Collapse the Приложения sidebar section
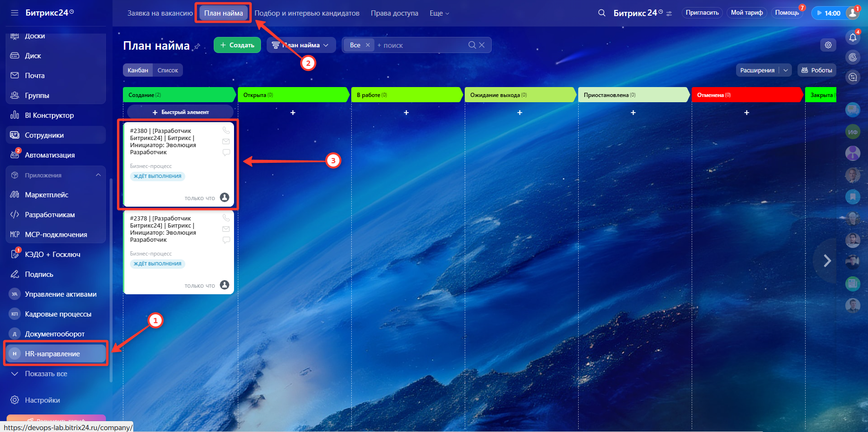The image size is (868, 432). (x=98, y=175)
